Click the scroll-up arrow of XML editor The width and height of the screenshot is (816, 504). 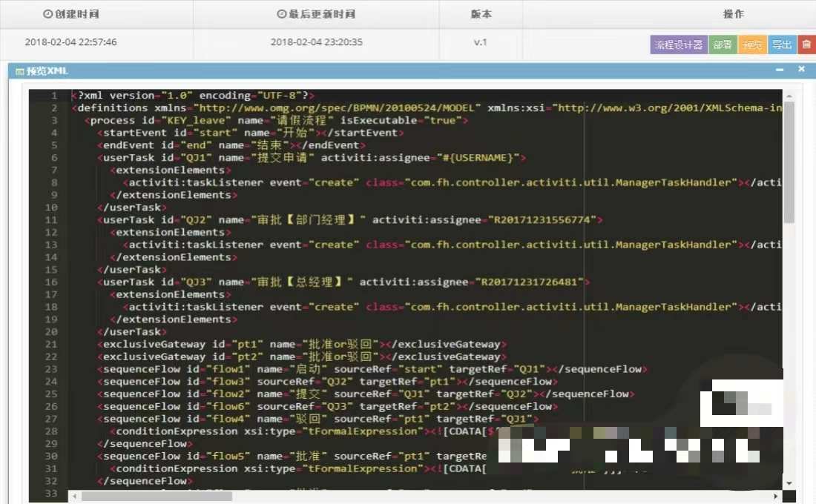[789, 96]
